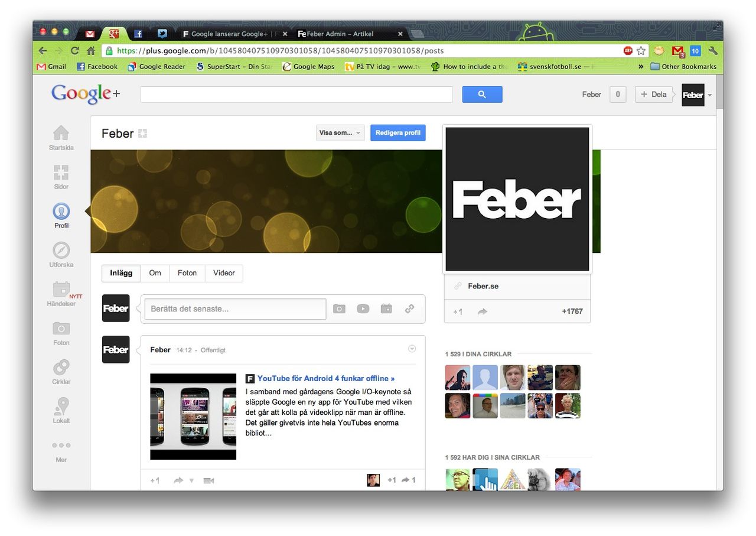
Task: Switch to the Foton tab
Action: point(187,273)
